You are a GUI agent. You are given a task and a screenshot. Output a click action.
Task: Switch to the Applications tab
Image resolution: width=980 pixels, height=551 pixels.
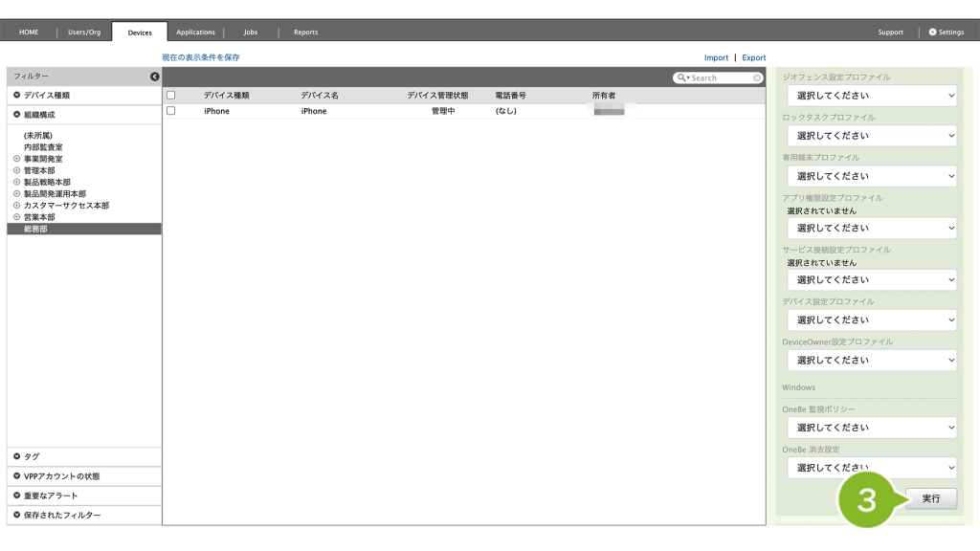pyautogui.click(x=195, y=33)
